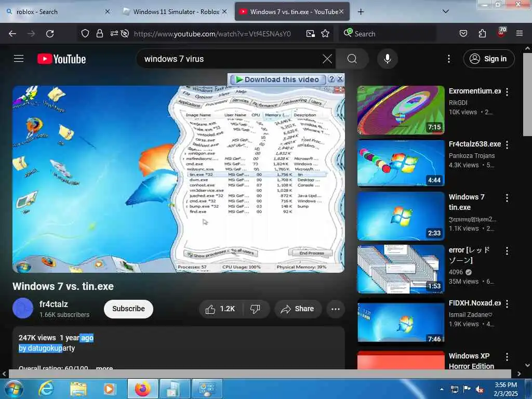Open options menu for error [レッドゾーン] video
The image size is (532, 399).
[507, 251]
